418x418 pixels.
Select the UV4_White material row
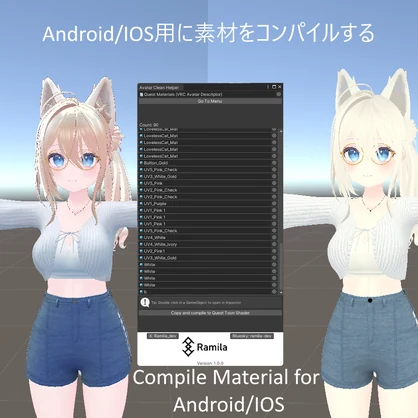[x=207, y=238]
